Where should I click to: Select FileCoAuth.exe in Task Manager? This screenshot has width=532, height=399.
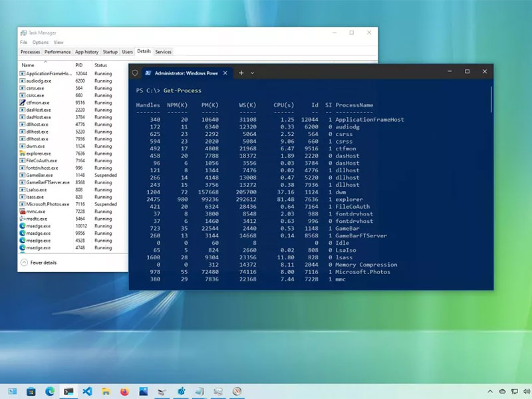tap(73, 161)
